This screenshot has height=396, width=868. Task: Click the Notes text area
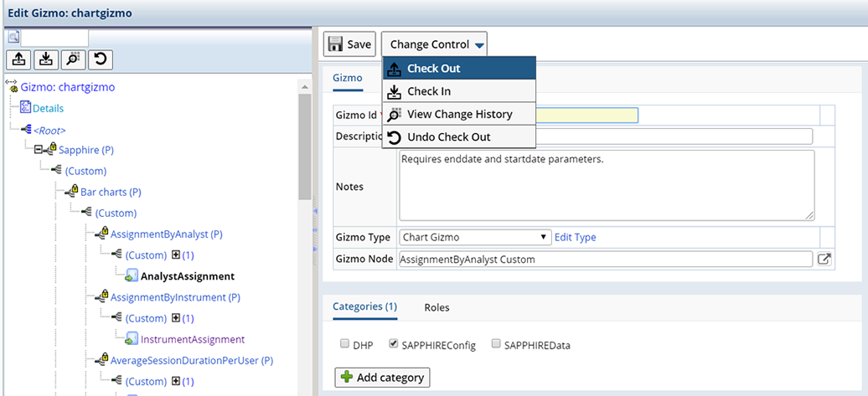(607, 185)
